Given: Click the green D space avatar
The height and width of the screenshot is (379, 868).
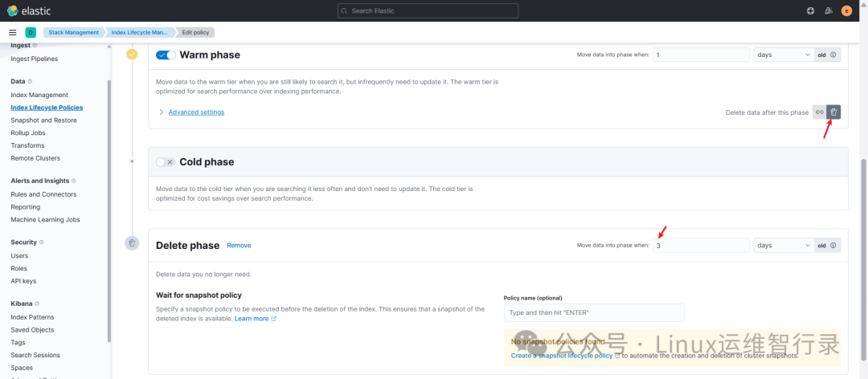Looking at the screenshot, I should 31,32.
